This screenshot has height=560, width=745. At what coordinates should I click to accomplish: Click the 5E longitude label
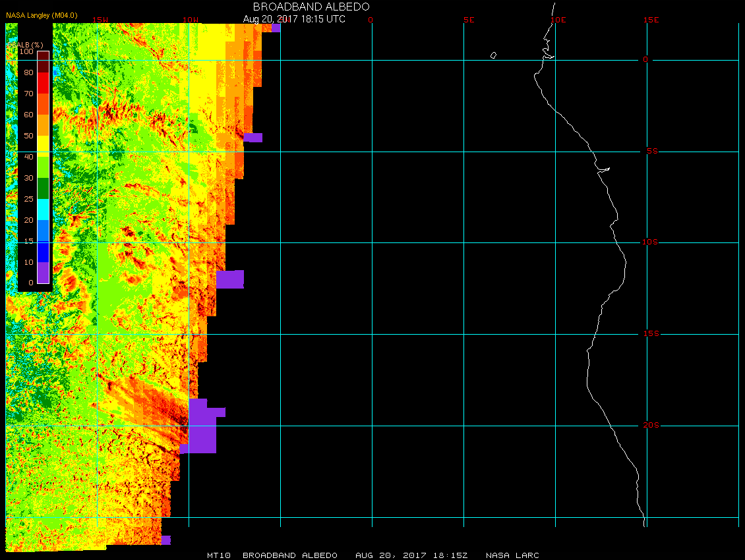(469, 20)
